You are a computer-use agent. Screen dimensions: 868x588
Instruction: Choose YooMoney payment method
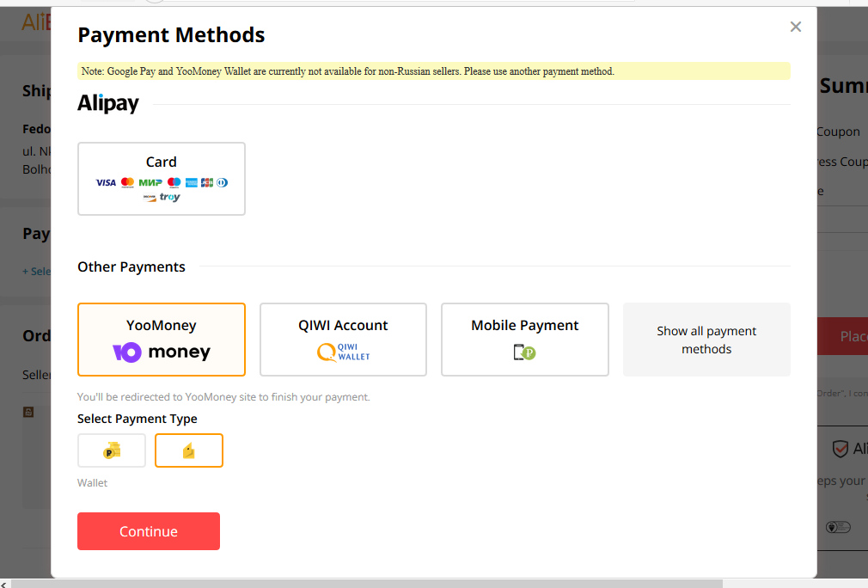(161, 340)
